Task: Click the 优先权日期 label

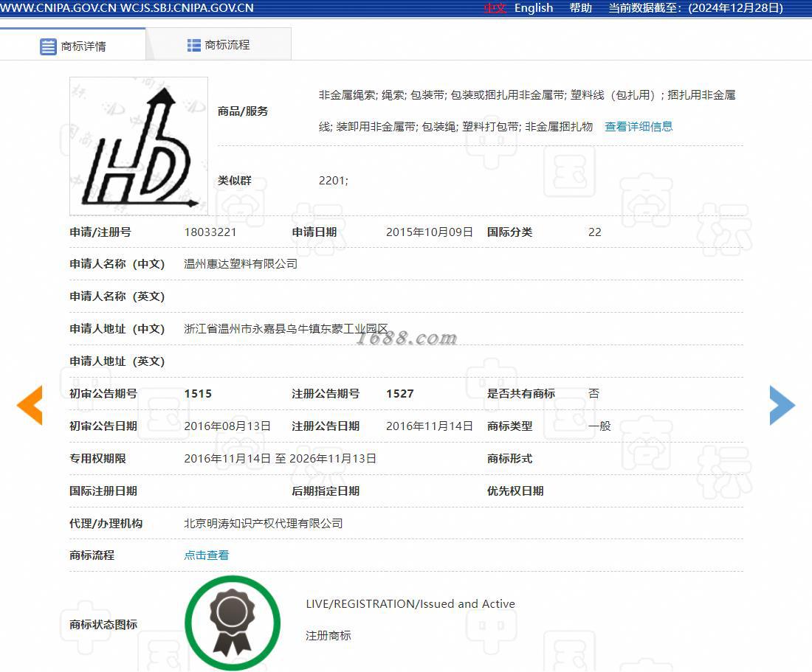Action: (x=515, y=491)
